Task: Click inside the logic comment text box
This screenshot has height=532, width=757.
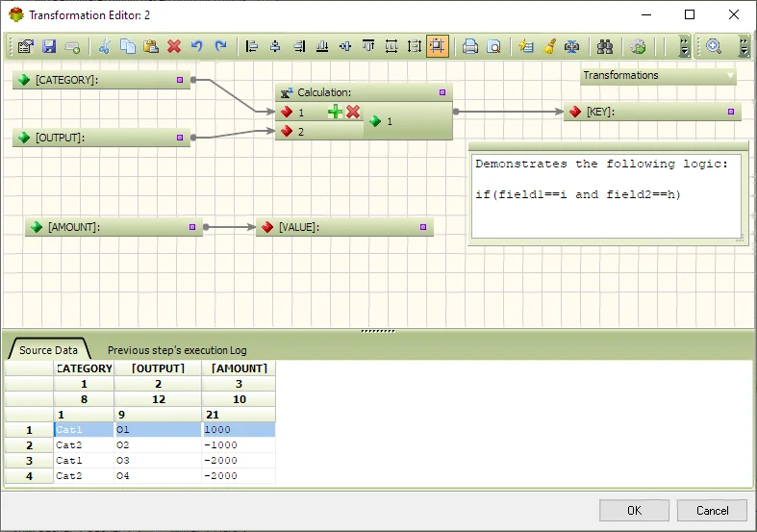Action: pyautogui.click(x=606, y=196)
